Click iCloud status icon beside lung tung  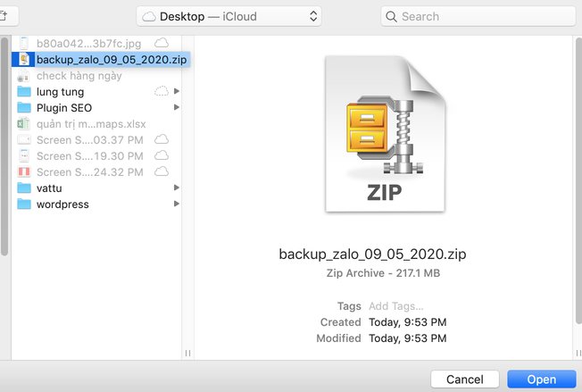click(x=161, y=92)
